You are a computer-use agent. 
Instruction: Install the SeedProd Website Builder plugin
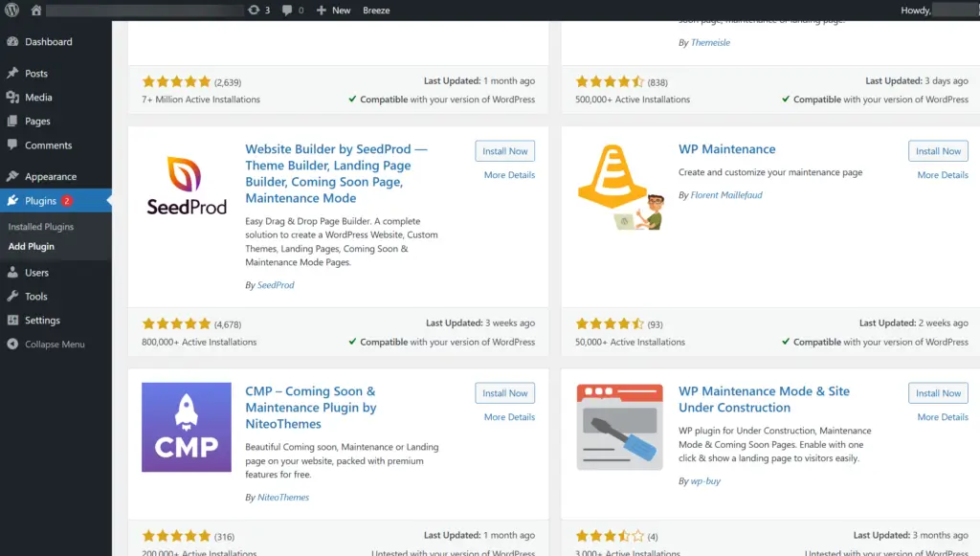tap(504, 150)
